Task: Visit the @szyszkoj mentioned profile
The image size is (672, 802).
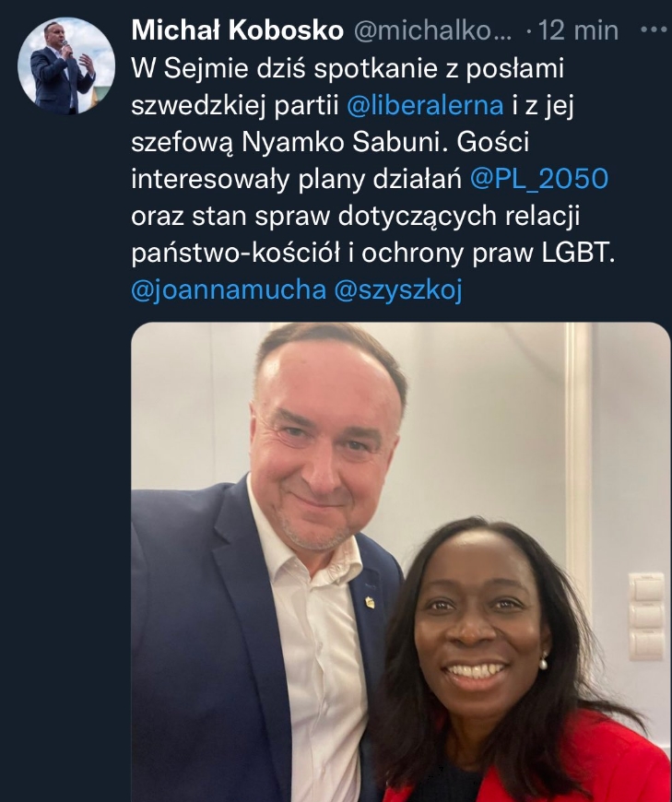Action: (398, 290)
